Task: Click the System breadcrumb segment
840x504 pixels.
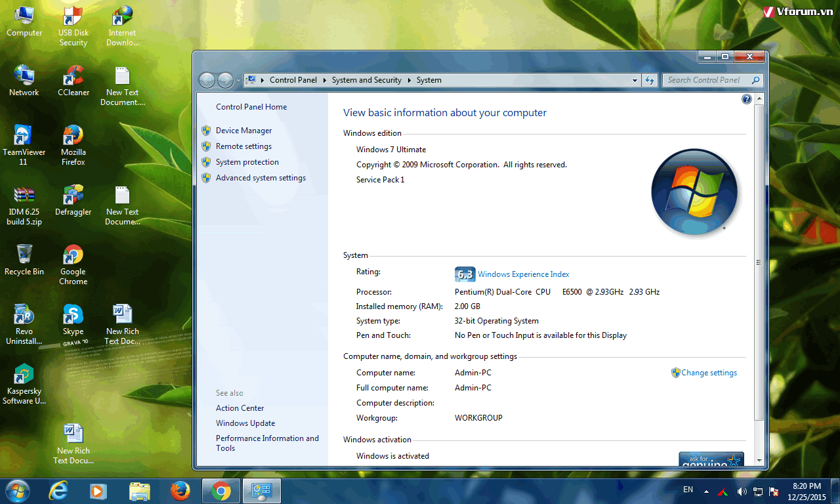Action: tap(429, 80)
